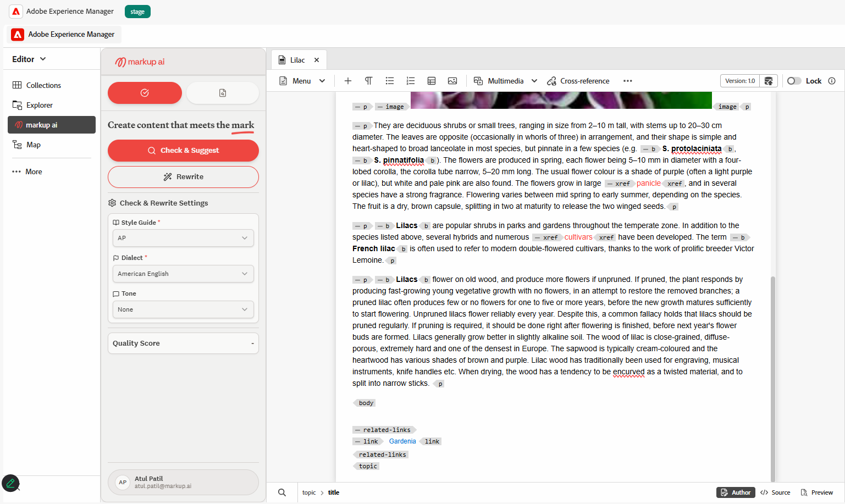The height and width of the screenshot is (504, 845).
Task: Insert a table
Action: pos(432,81)
